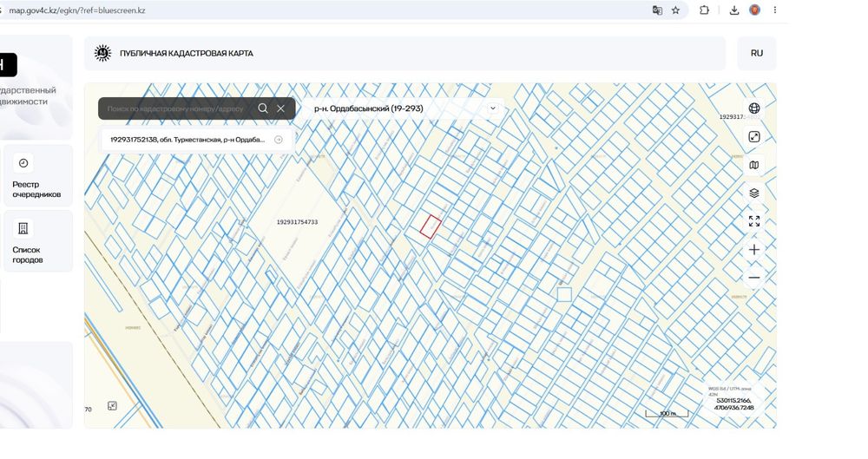Open Реестр очередников from the sidebar
868x459 pixels.
(37, 176)
